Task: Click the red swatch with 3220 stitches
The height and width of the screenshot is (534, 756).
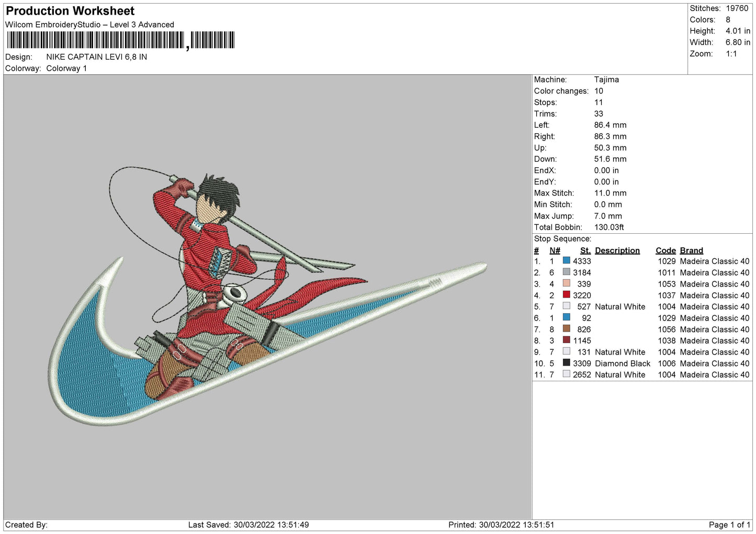Action: click(566, 295)
